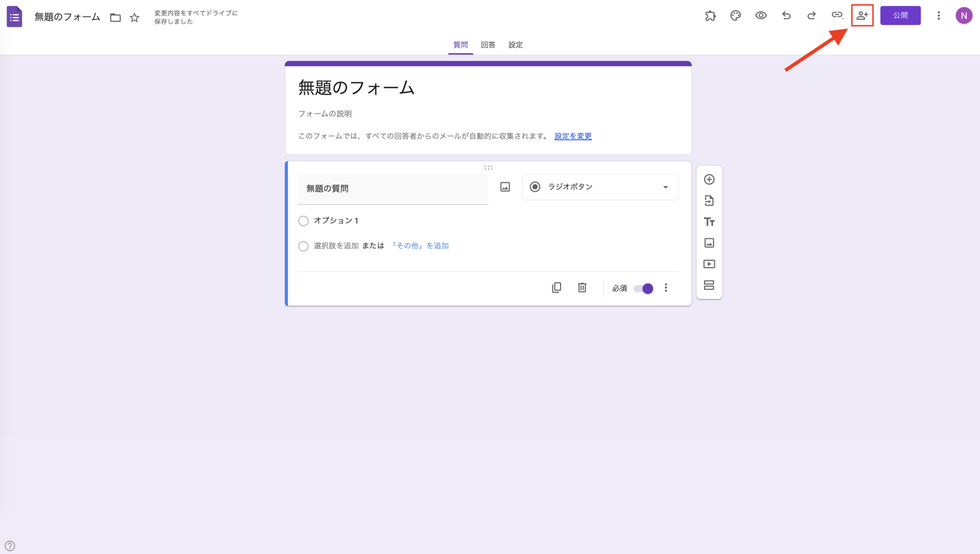Preview the form with the eye icon

(x=761, y=16)
